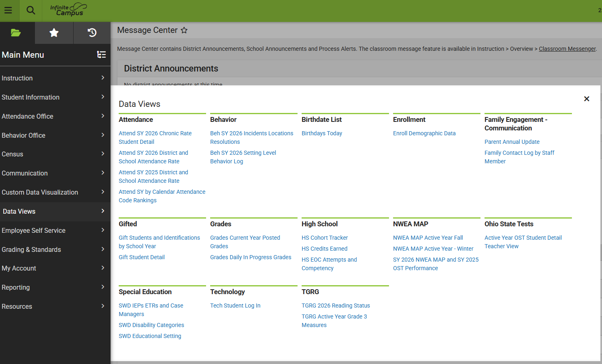Screen dimensions: 602x364
Task: Open the recent history clock tab
Action: pos(92,33)
